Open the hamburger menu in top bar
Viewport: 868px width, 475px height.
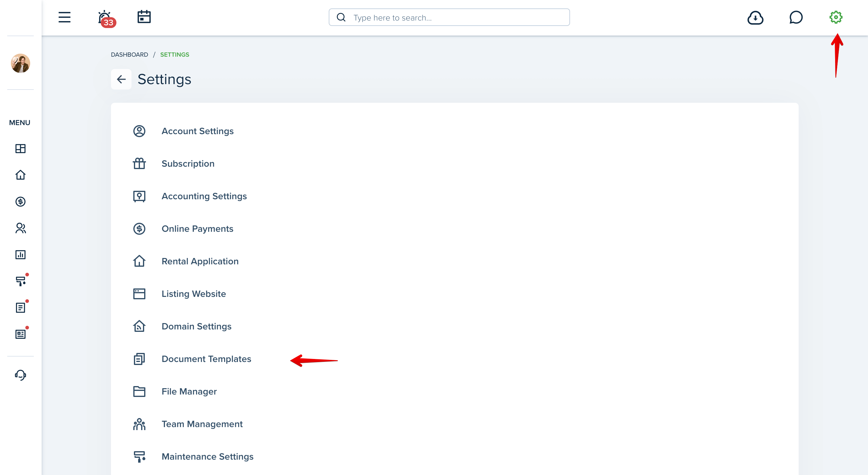pos(64,17)
